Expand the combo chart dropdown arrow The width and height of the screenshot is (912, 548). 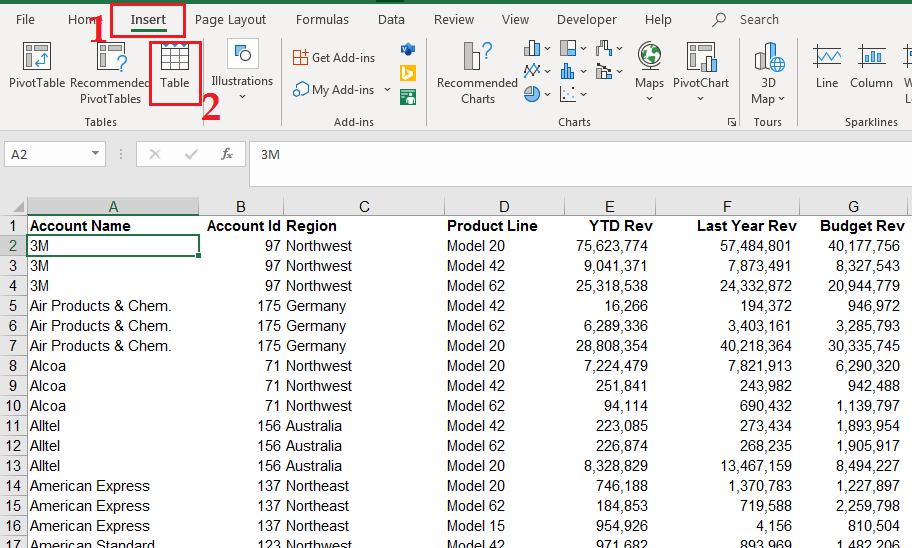click(619, 71)
